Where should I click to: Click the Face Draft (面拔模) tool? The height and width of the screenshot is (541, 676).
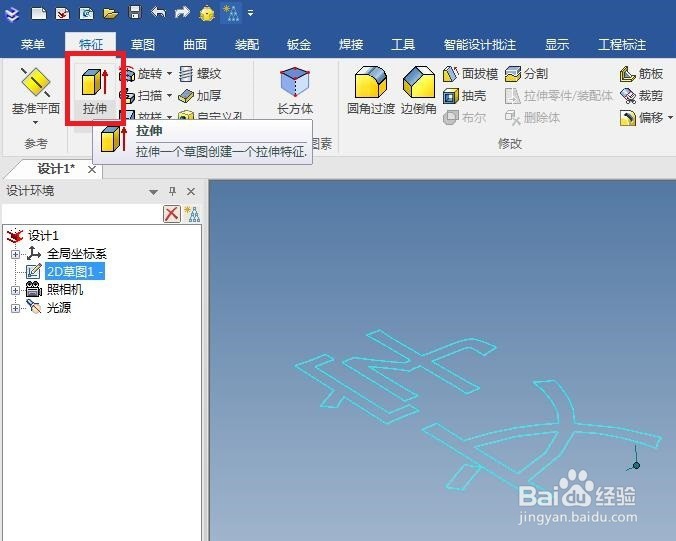click(x=470, y=74)
